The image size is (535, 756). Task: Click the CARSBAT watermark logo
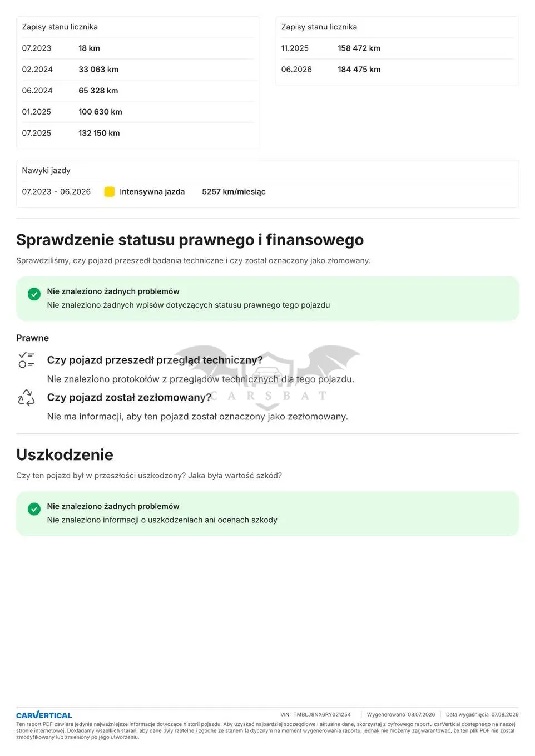pos(267,375)
